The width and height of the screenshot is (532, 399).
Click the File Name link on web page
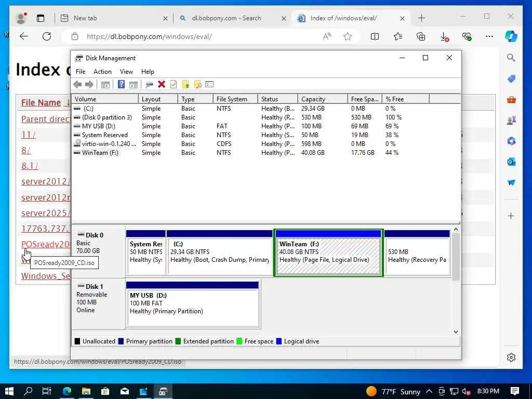pyautogui.click(x=41, y=102)
